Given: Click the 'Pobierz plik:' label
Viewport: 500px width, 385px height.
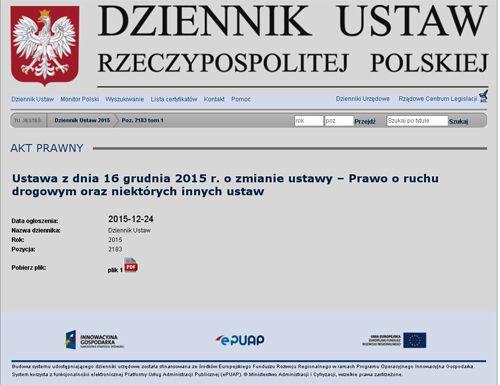Looking at the screenshot, I should (29, 268).
